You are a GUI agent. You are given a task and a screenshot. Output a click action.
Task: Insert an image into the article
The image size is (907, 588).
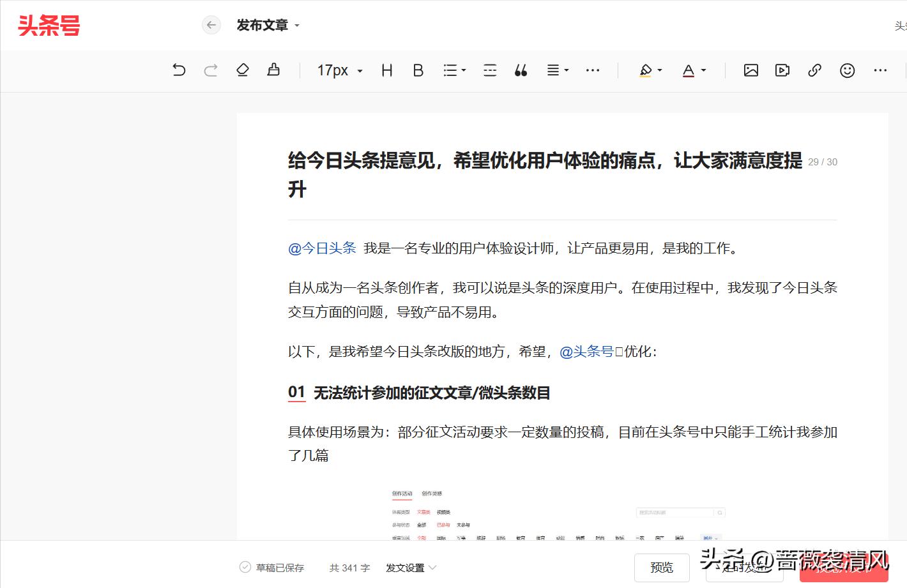751,70
